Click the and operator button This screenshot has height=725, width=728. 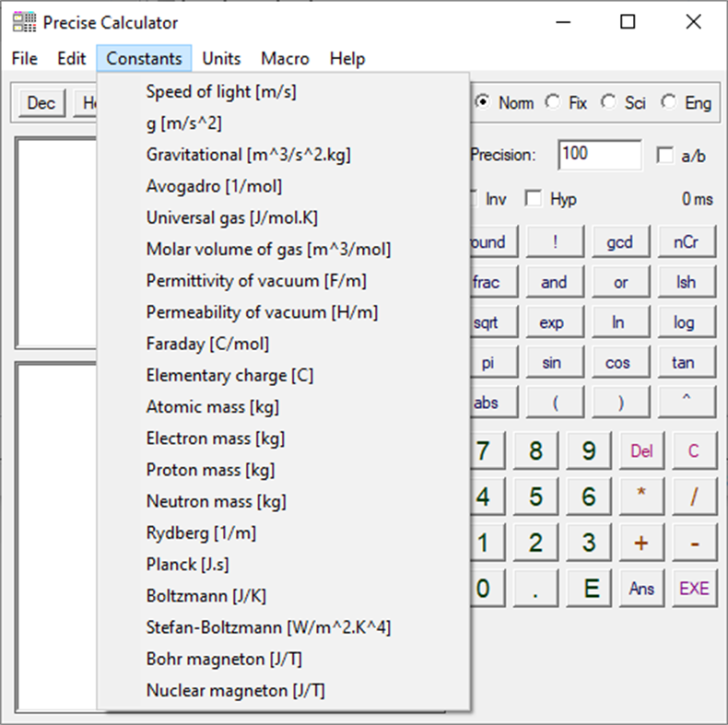(556, 282)
